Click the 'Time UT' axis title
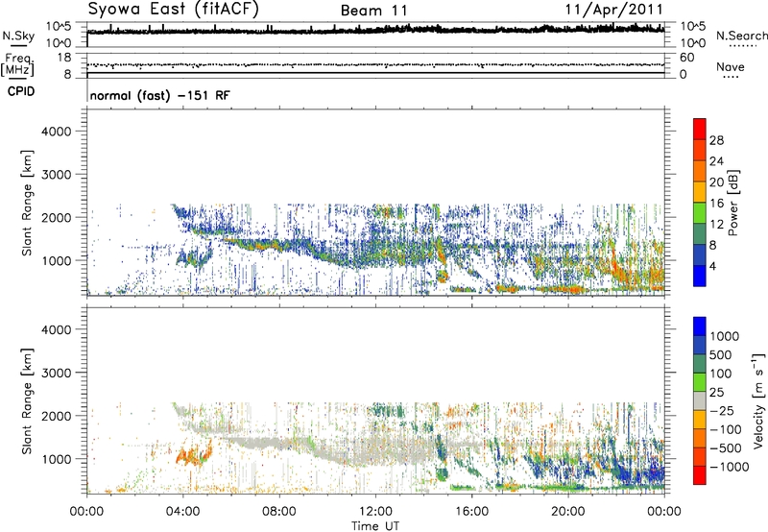 tap(375, 526)
